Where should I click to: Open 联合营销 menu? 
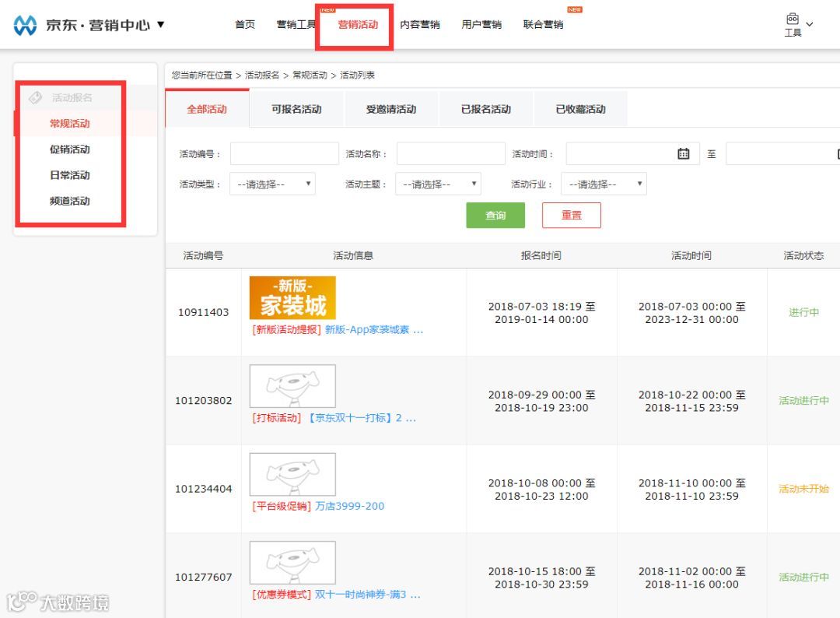pyautogui.click(x=543, y=24)
